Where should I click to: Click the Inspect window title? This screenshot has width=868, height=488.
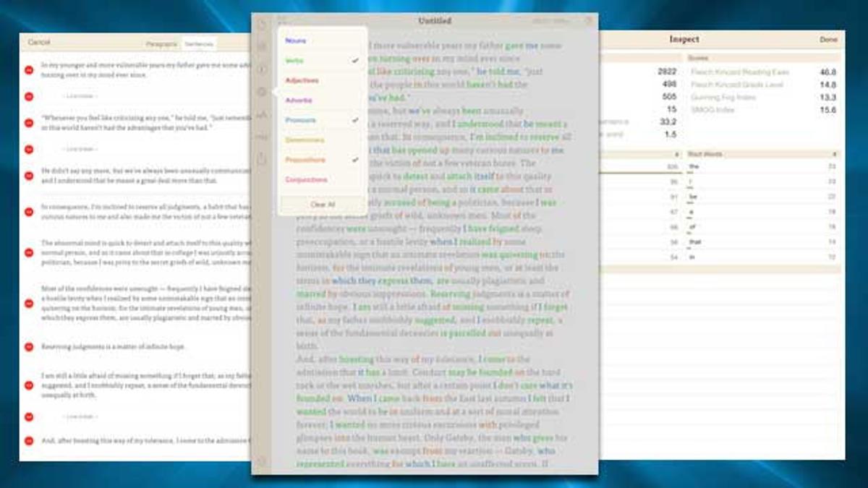(x=684, y=40)
